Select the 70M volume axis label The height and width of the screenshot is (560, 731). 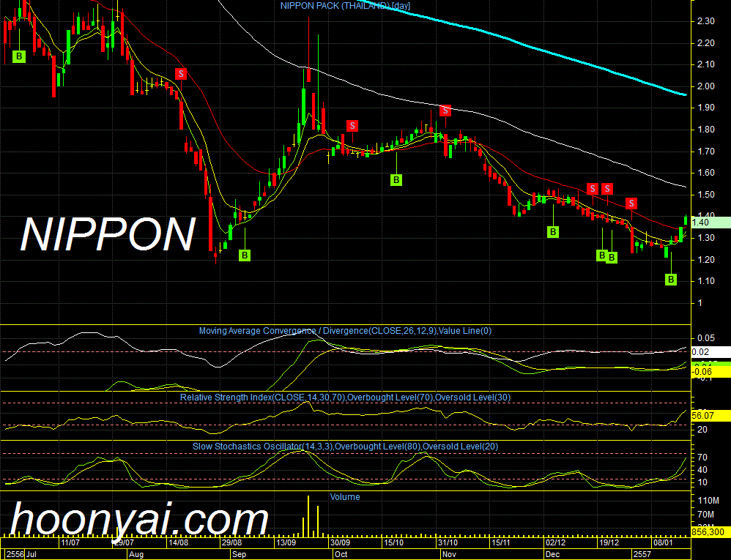tap(706, 515)
